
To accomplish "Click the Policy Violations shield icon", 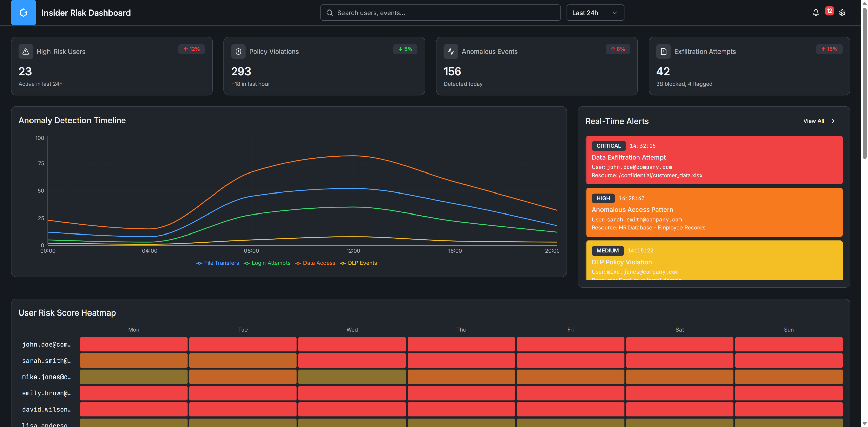I will tap(238, 52).
